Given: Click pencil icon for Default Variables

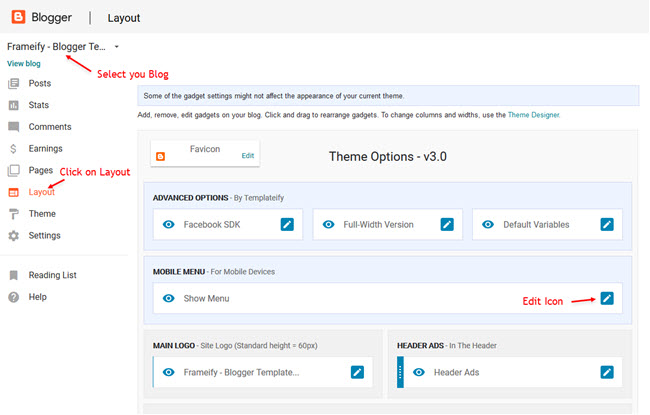Looking at the screenshot, I should (x=607, y=224).
